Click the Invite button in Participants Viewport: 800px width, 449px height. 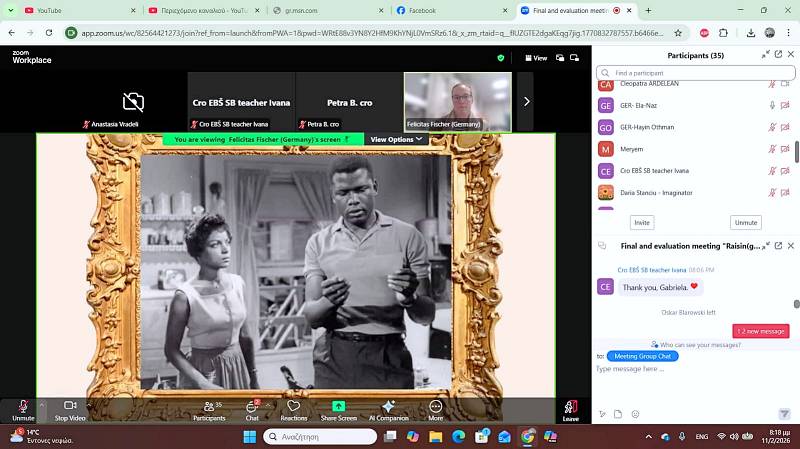[641, 222]
